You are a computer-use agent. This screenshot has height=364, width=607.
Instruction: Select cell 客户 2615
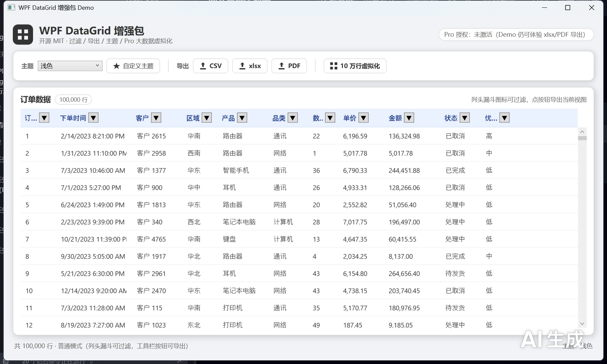(151, 136)
